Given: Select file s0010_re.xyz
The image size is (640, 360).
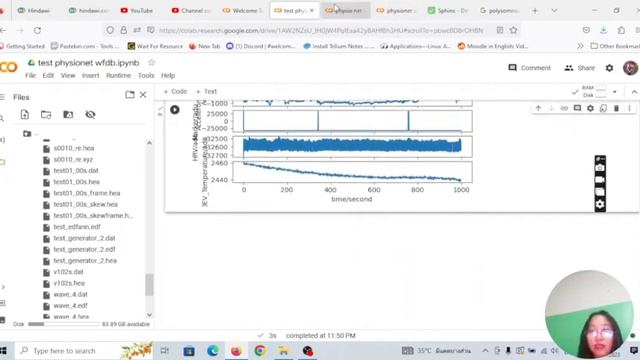Looking at the screenshot, I should pyautogui.click(x=73, y=160).
